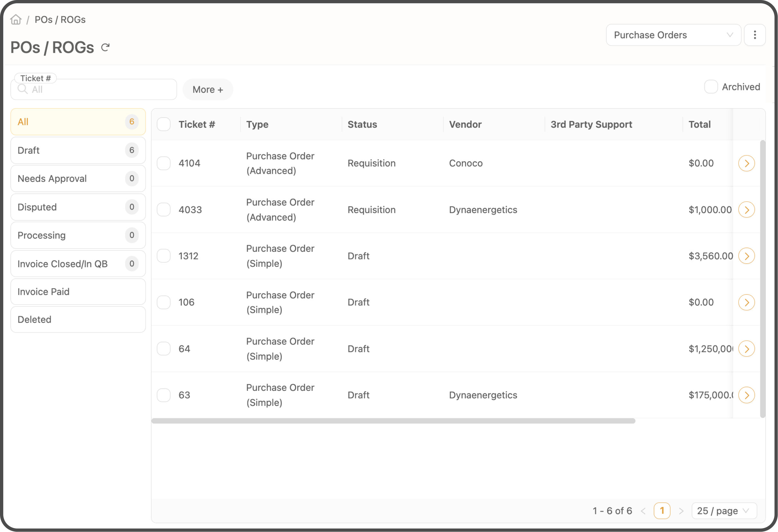Select all rows via header checkbox
Viewport: 778px width, 532px height.
[x=164, y=124]
